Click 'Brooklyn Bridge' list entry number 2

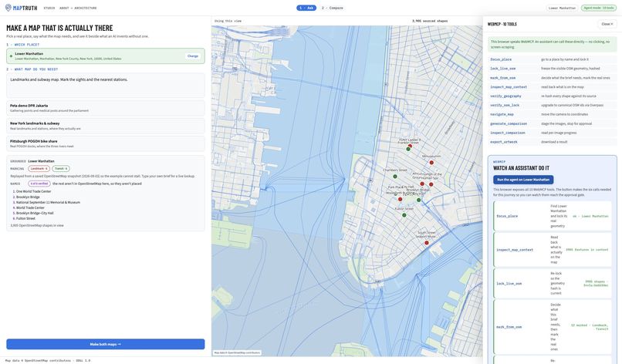point(28,197)
